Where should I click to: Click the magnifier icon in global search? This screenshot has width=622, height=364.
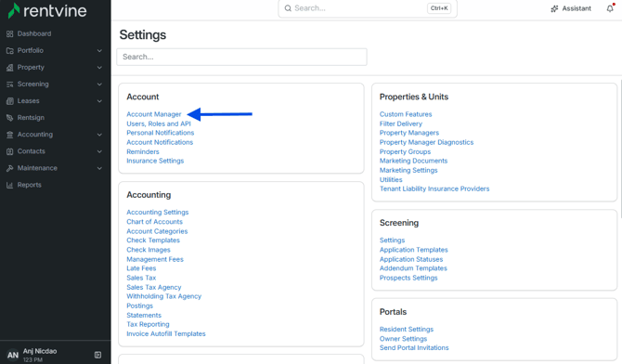(288, 8)
